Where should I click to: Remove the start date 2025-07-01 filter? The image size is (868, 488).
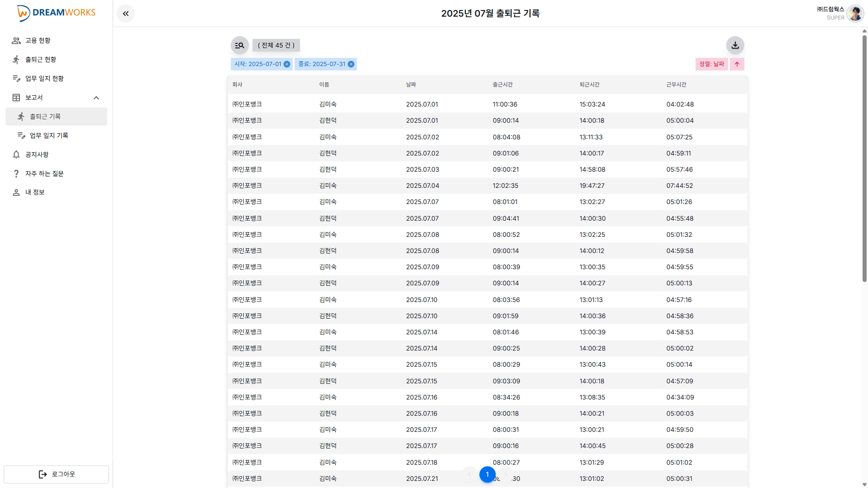coord(287,64)
